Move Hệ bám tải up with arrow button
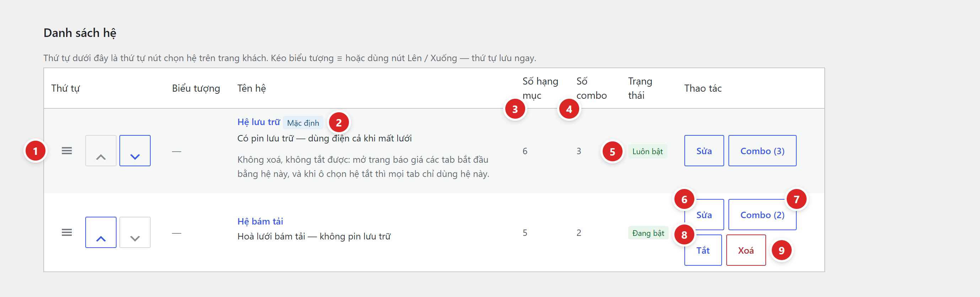This screenshot has width=980, height=297. 101,232
